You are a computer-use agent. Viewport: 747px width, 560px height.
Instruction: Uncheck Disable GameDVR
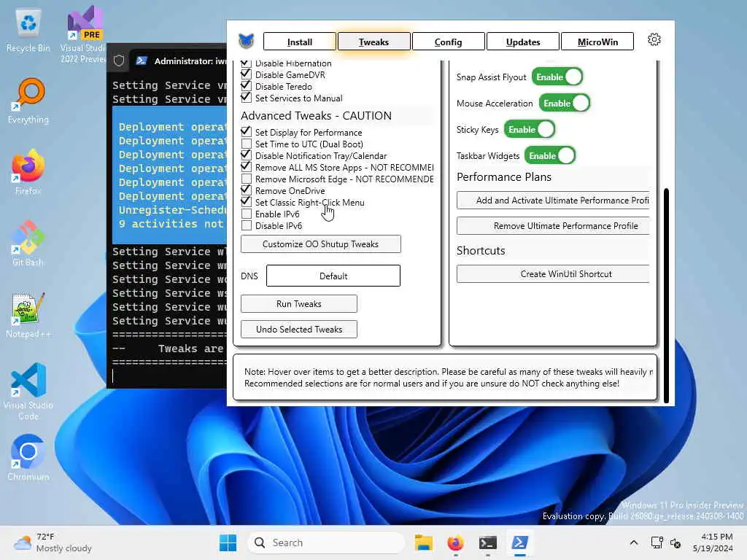(246, 74)
